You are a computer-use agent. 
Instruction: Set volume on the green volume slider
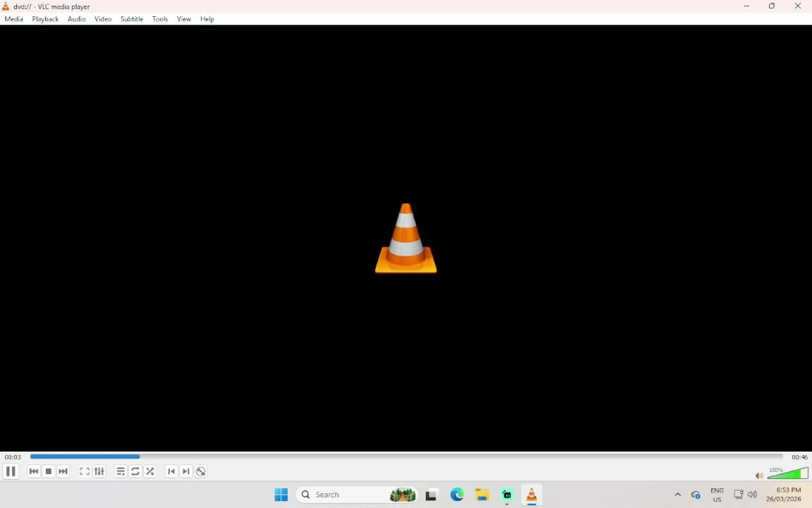tap(787, 473)
